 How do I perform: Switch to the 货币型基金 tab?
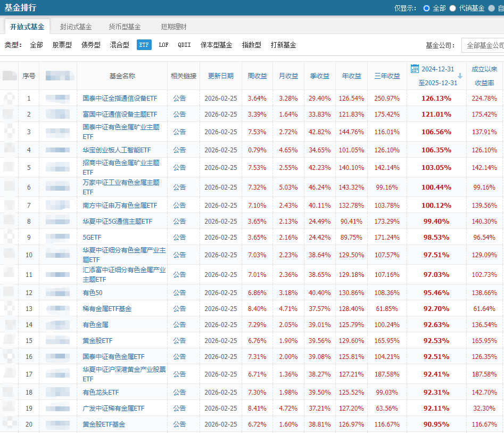click(124, 26)
